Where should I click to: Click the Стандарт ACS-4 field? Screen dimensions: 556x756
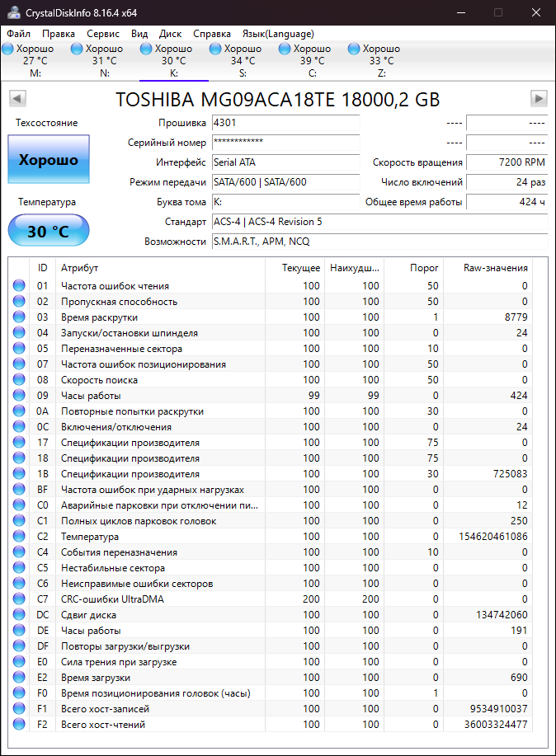(x=379, y=222)
